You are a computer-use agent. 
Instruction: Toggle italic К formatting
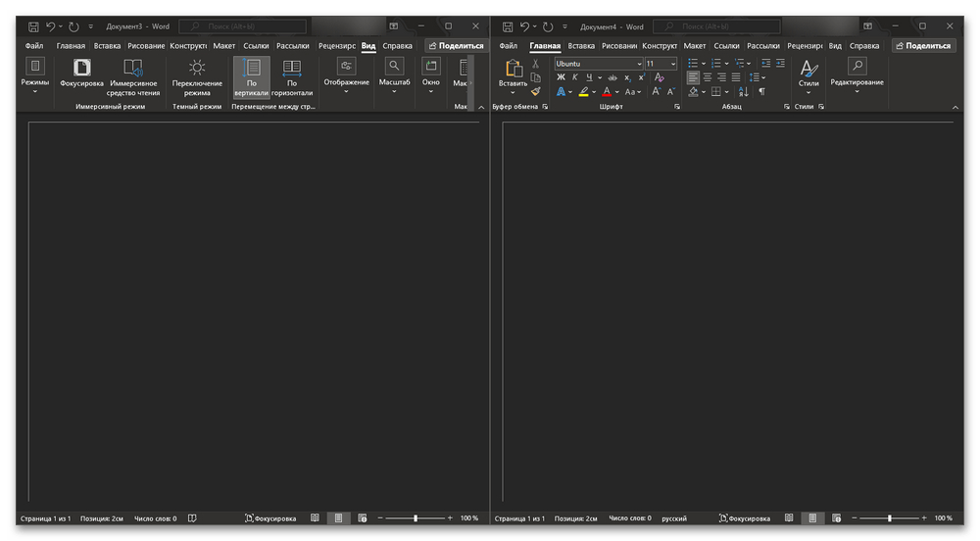point(575,77)
